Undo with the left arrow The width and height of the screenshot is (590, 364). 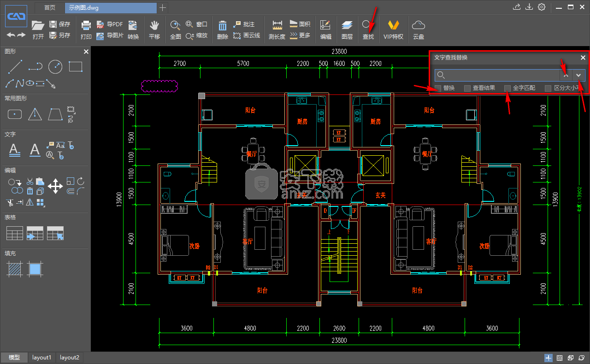coord(11,35)
